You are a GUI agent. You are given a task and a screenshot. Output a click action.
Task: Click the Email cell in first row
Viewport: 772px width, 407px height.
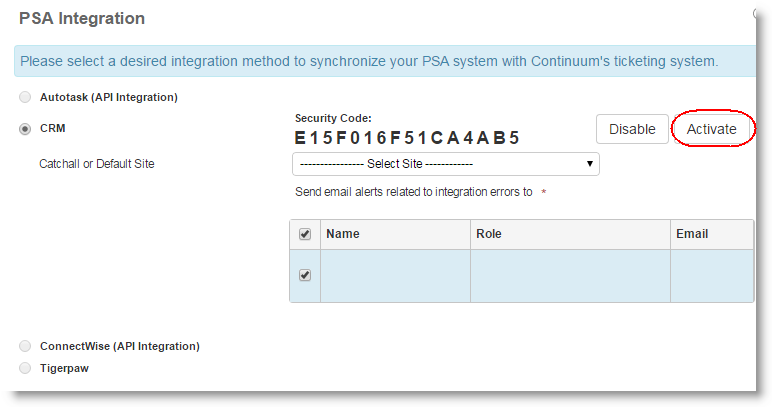click(711, 275)
